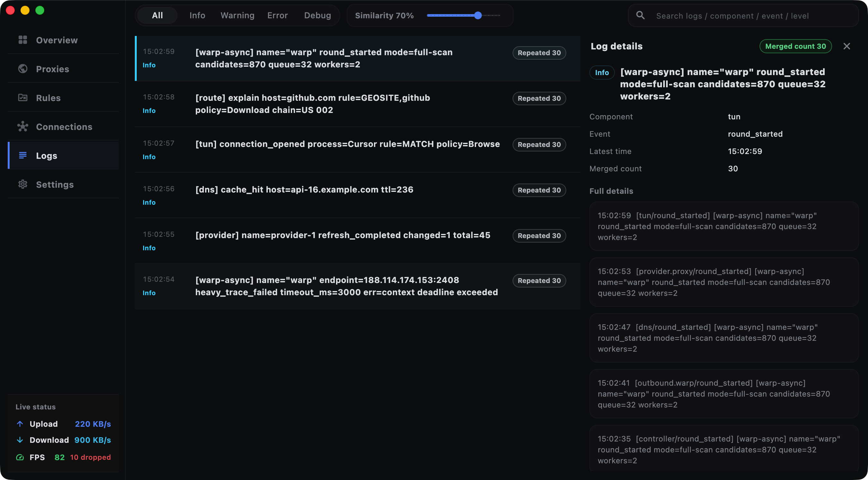Click the yellow macOS minimize button
This screenshot has height=480, width=868.
[x=25, y=11]
